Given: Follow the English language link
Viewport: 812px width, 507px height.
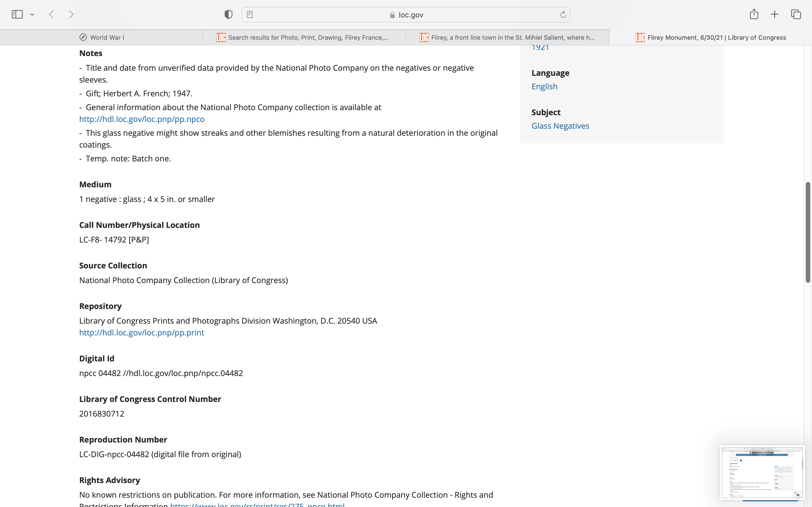Looking at the screenshot, I should point(544,86).
